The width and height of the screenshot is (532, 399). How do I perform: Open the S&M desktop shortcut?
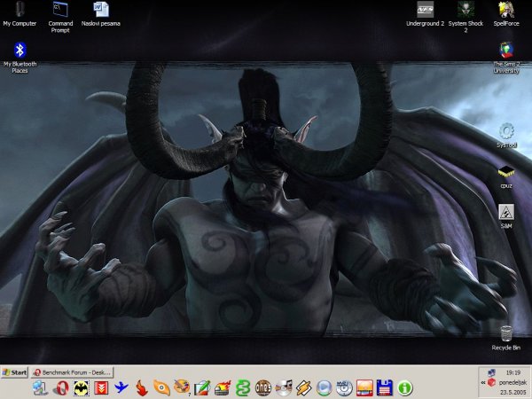(x=506, y=216)
